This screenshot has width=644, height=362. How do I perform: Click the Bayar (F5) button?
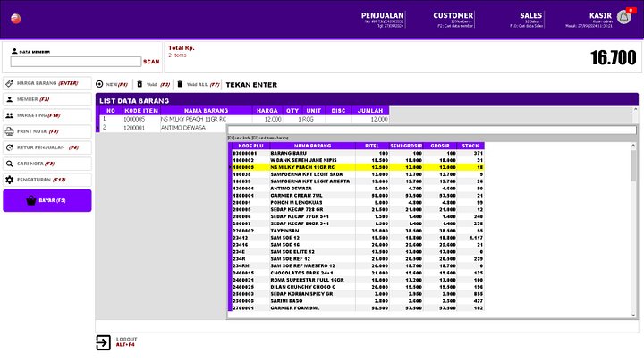(x=47, y=201)
